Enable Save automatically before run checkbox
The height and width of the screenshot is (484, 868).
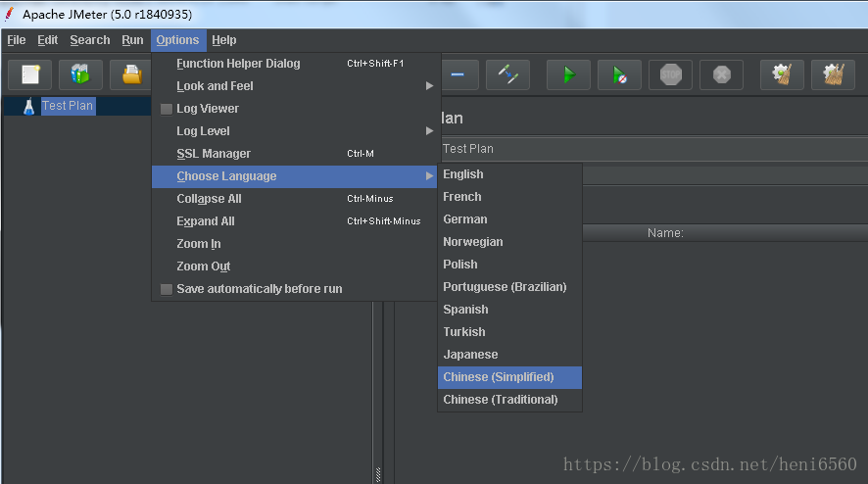[167, 289]
